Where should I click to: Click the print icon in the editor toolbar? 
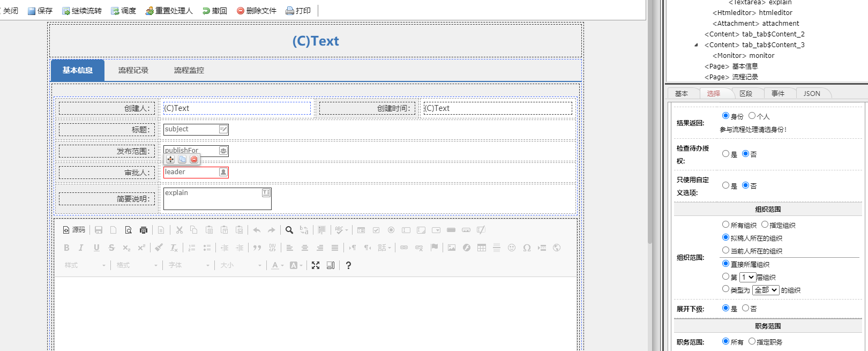(143, 230)
